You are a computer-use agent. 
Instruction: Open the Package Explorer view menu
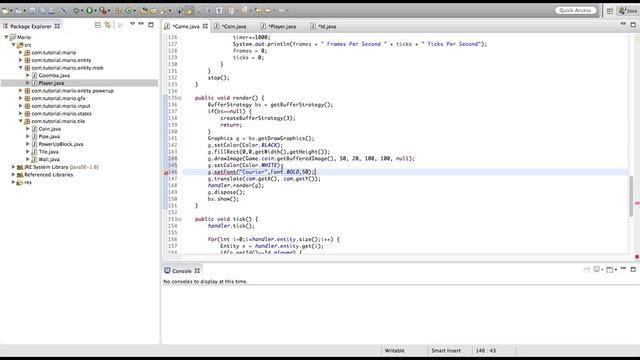coord(132,24)
